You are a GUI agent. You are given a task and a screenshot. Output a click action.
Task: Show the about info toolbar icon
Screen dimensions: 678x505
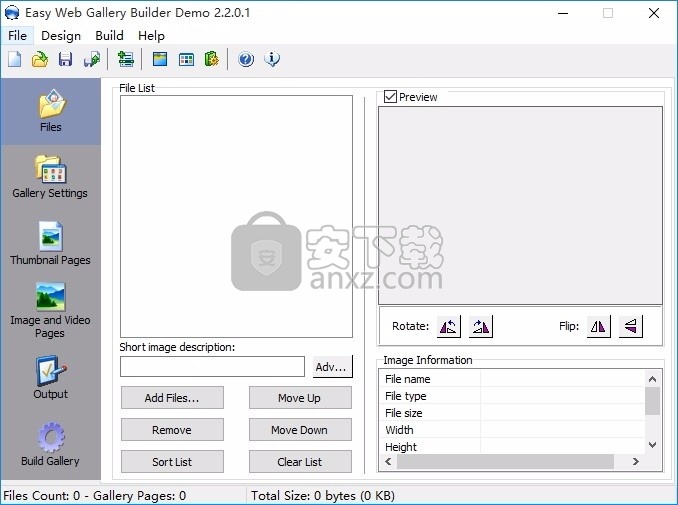point(272,59)
